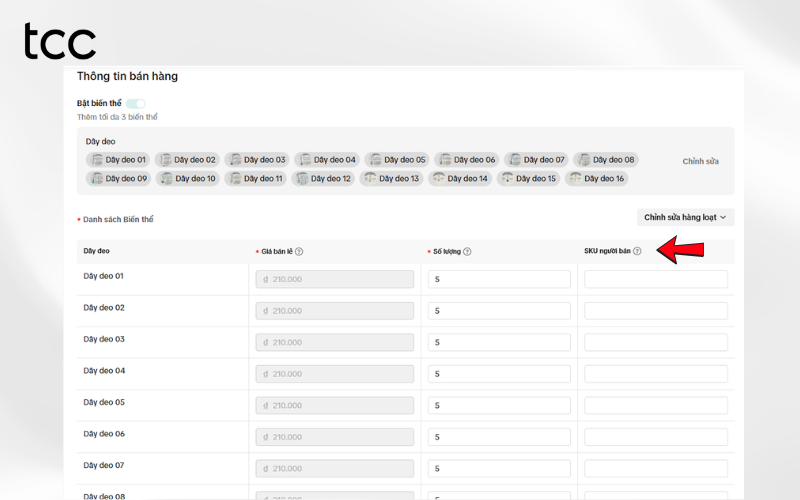
Task: Toggle the Bật biến thể switch
Action: [x=136, y=104]
